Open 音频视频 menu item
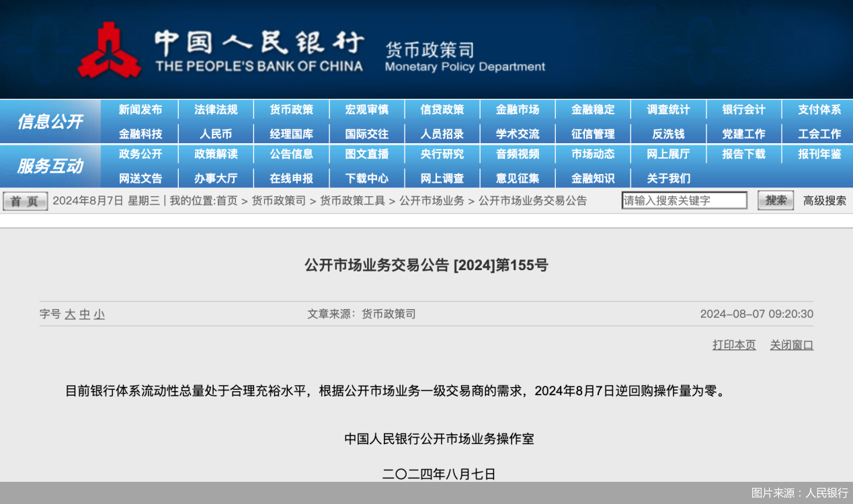The height and width of the screenshot is (504, 853). point(518,154)
